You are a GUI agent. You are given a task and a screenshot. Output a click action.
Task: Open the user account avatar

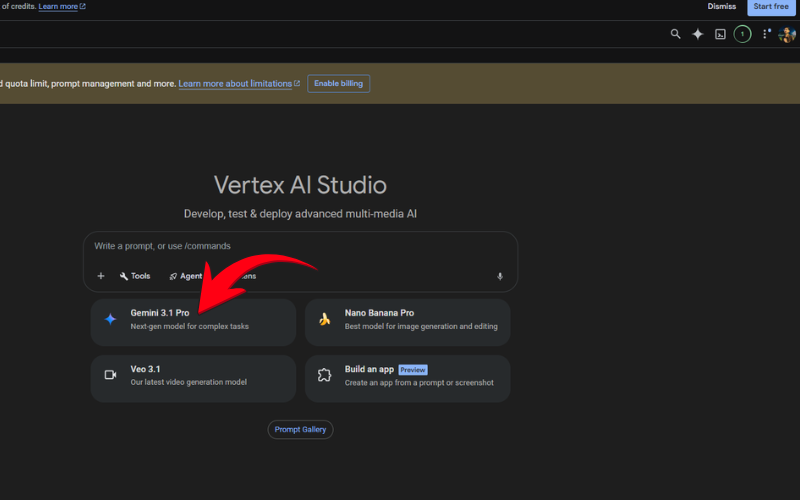(x=787, y=34)
